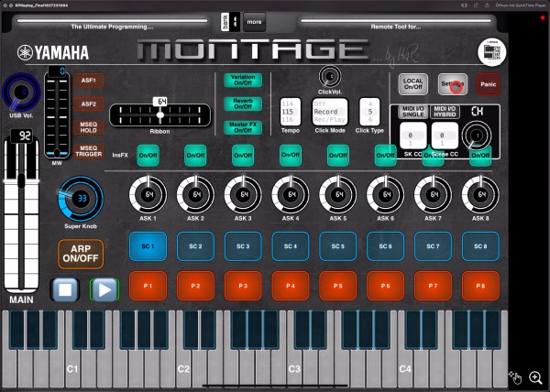Image resolution: width=550 pixels, height=392 pixels.
Task: Click the ASK 2 knob
Action: pos(196,195)
